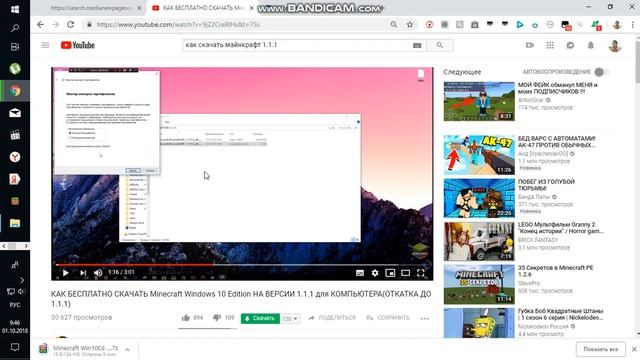
Task: Enter fullscreen mode
Action: coord(420,273)
